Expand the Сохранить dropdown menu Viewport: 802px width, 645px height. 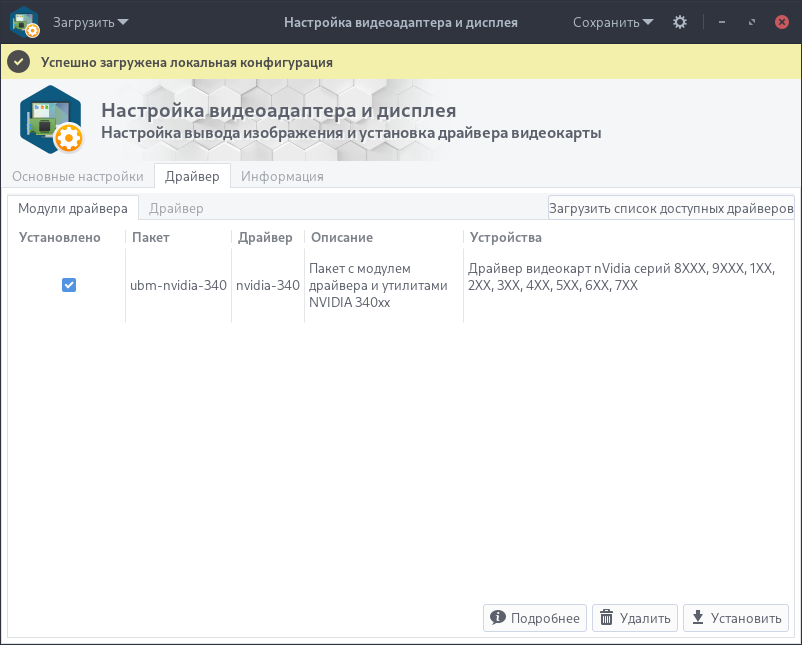[x=613, y=22]
